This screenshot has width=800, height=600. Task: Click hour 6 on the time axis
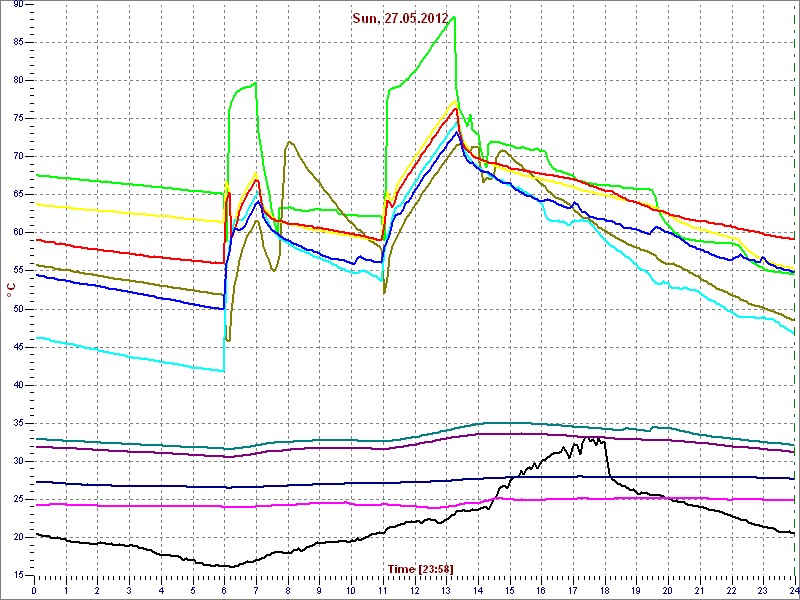(x=224, y=591)
